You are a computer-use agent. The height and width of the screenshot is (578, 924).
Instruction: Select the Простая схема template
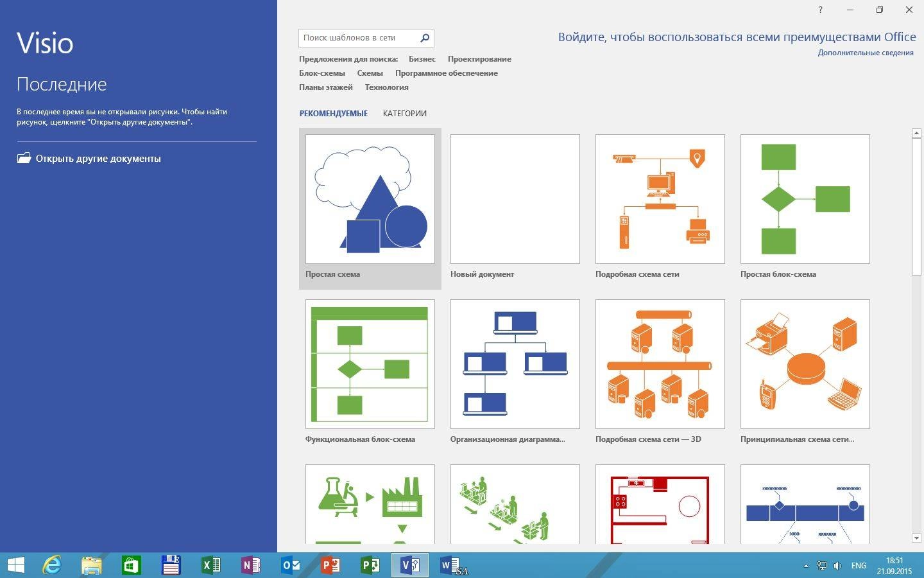click(x=370, y=208)
